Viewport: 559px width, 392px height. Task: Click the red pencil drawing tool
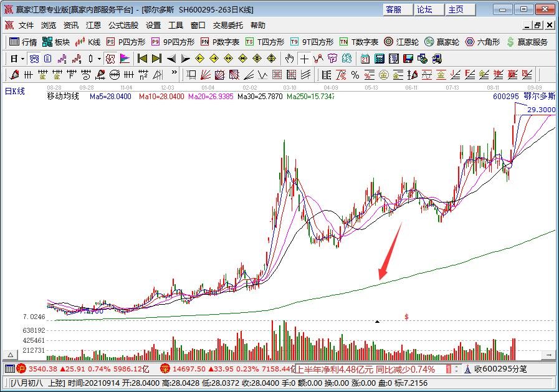14,75
